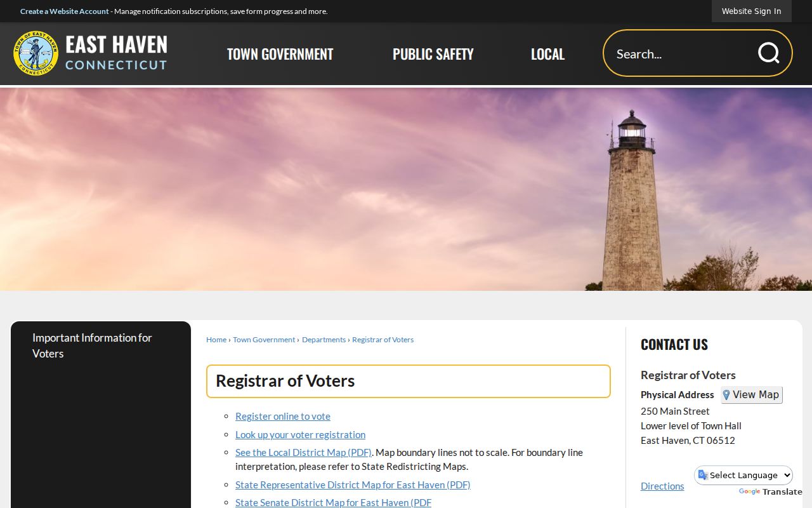Click the 250 Main Street address text
The image size is (812, 508).
[x=675, y=411]
